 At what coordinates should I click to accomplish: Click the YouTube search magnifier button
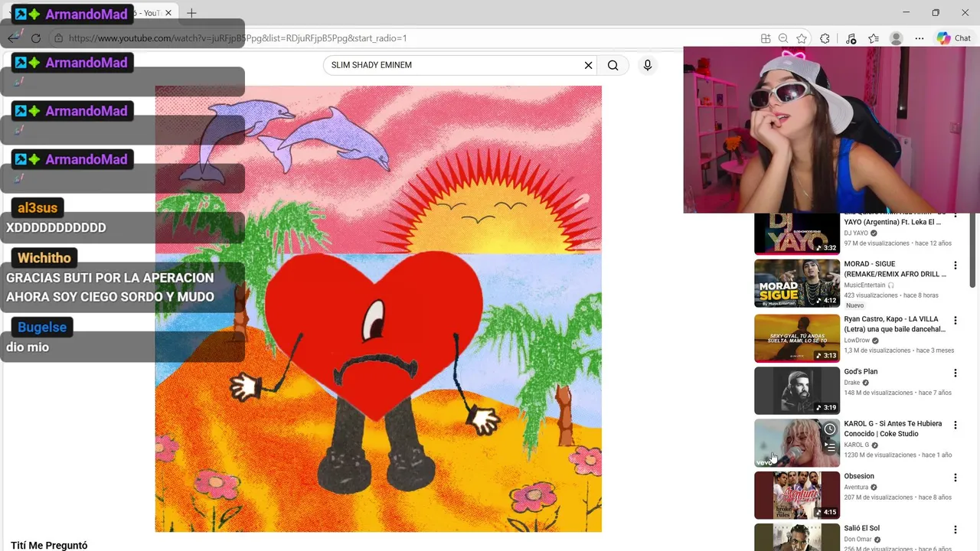pyautogui.click(x=613, y=65)
